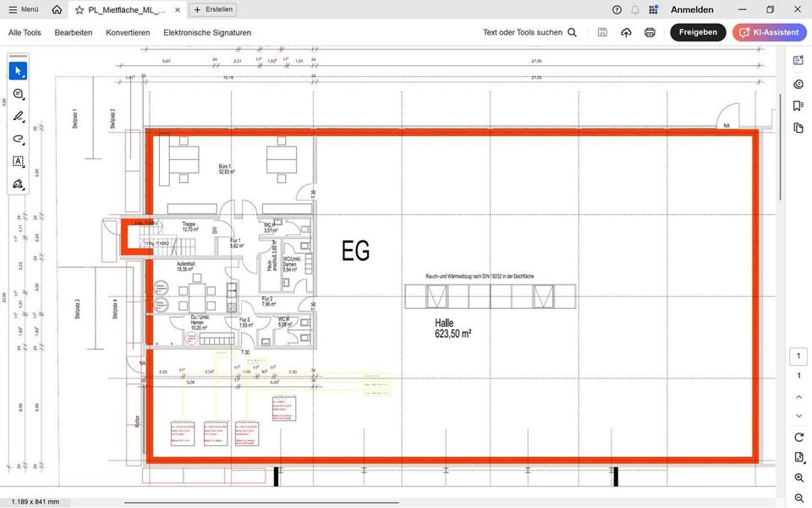
Task: Open the notifications bell
Action: 635,9
